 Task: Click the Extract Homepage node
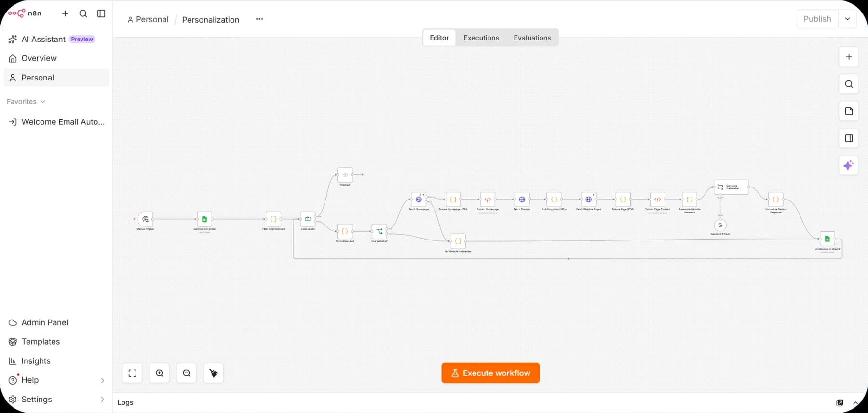pos(488,199)
